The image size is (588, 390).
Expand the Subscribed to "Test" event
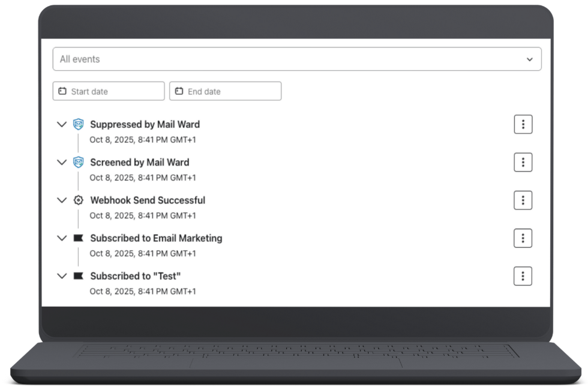[61, 276]
